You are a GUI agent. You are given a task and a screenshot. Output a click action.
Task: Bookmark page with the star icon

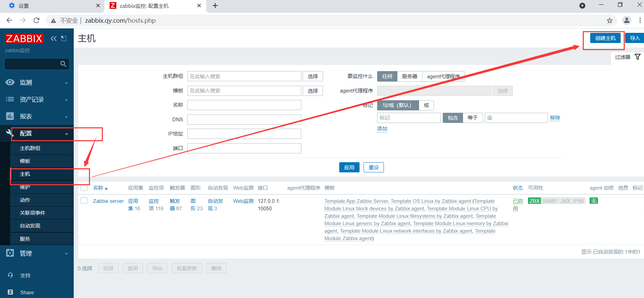tap(609, 21)
